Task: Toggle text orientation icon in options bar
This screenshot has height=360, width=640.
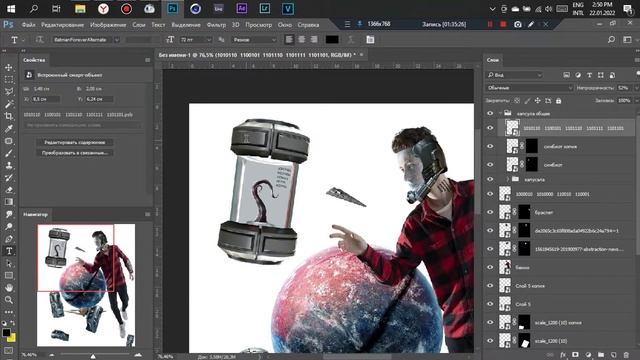Action: click(39, 40)
